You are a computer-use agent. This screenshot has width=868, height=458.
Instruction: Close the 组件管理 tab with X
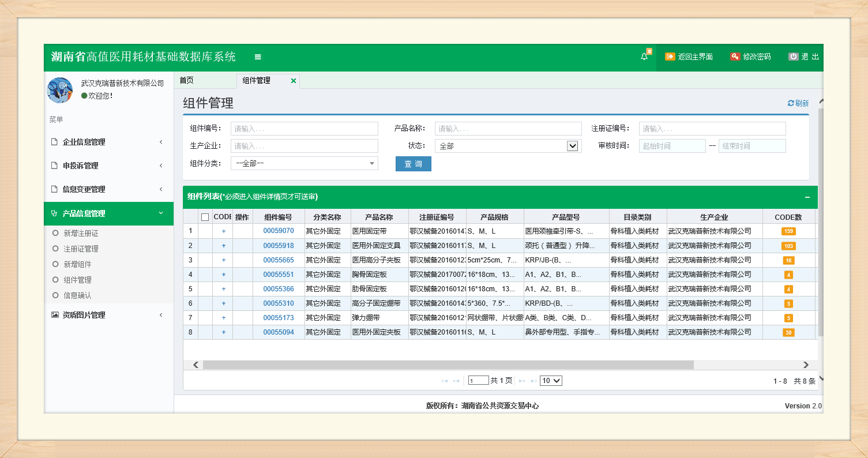point(294,81)
